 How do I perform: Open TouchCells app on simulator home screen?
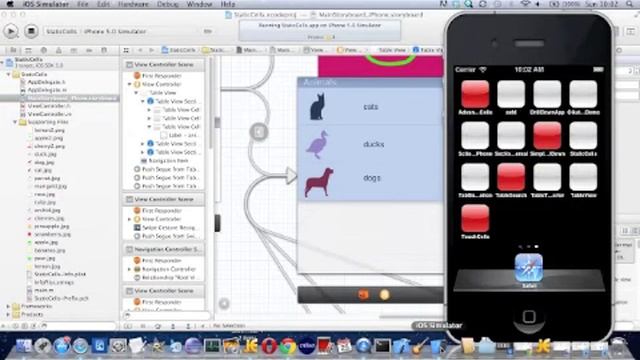pyautogui.click(x=475, y=221)
